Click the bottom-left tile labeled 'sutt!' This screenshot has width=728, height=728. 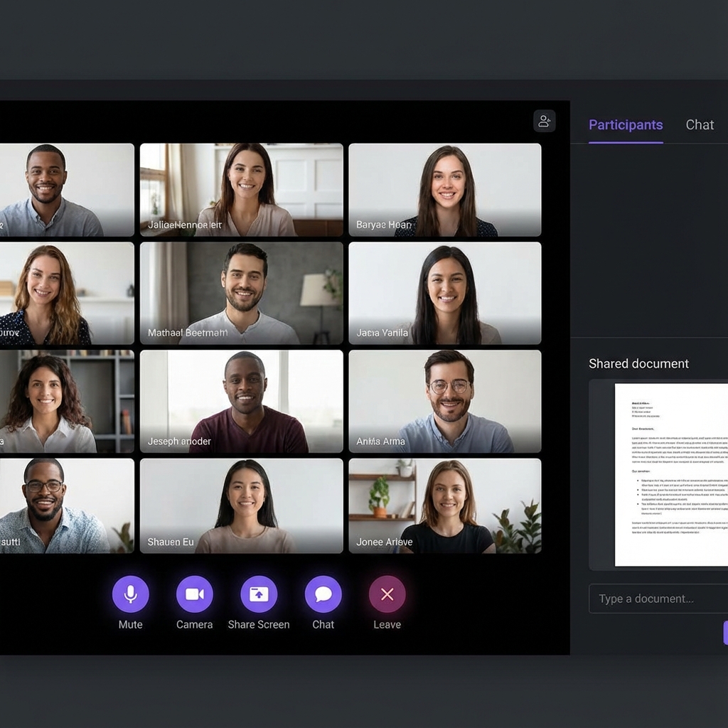[x=66, y=505]
